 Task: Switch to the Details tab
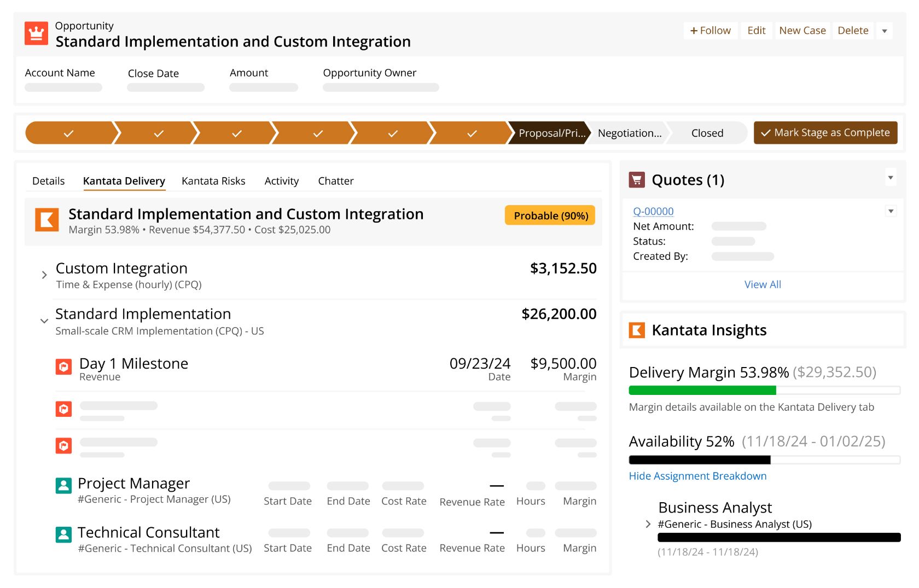coord(48,181)
